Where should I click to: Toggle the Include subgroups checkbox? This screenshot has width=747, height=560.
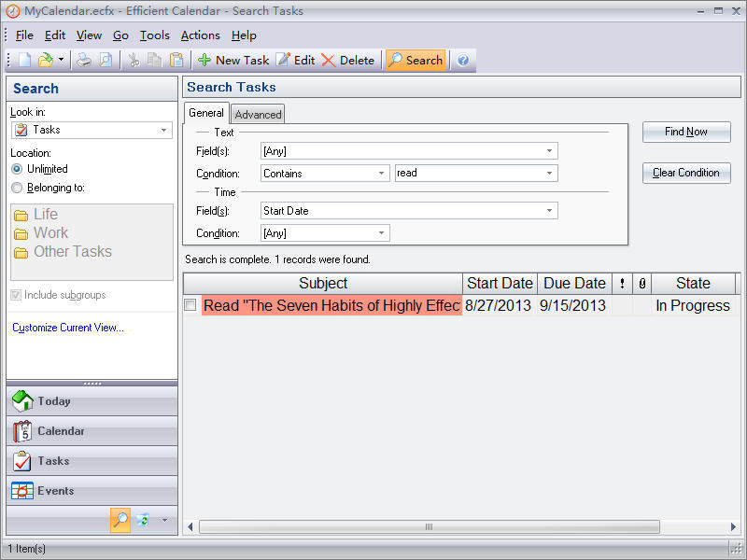tap(16, 295)
